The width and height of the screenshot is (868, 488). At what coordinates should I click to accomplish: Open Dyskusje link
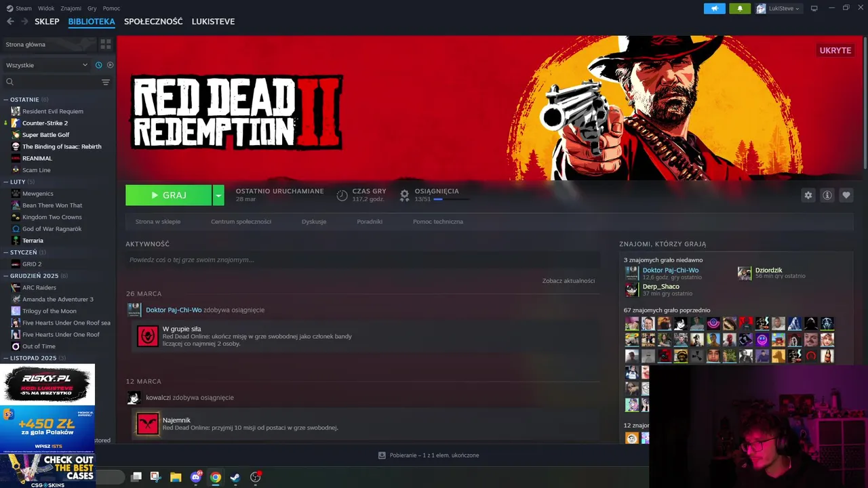coord(314,222)
